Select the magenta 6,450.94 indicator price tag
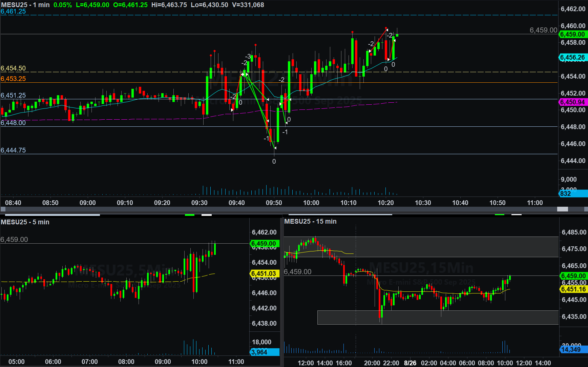This screenshot has width=588, height=367. (573, 102)
